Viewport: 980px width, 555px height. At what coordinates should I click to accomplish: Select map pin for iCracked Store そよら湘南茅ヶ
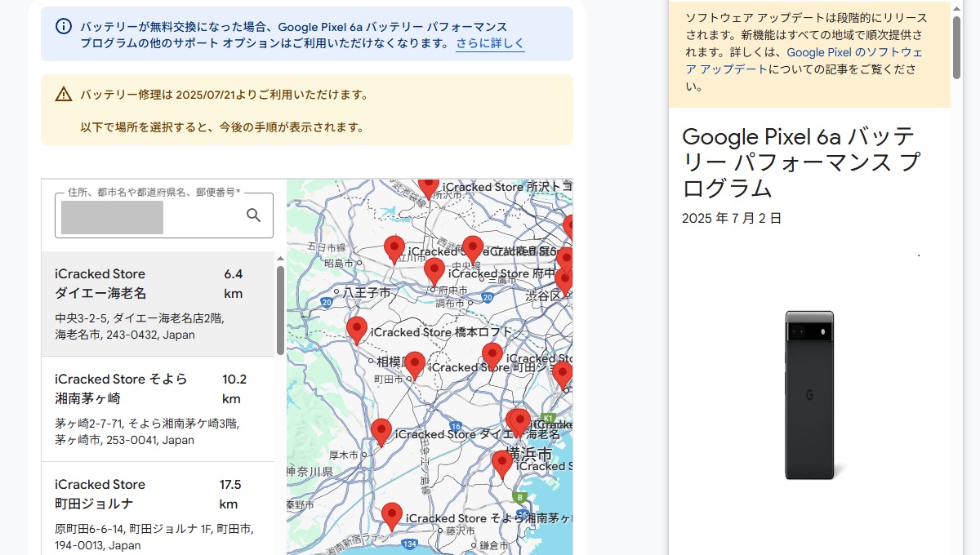392,517
